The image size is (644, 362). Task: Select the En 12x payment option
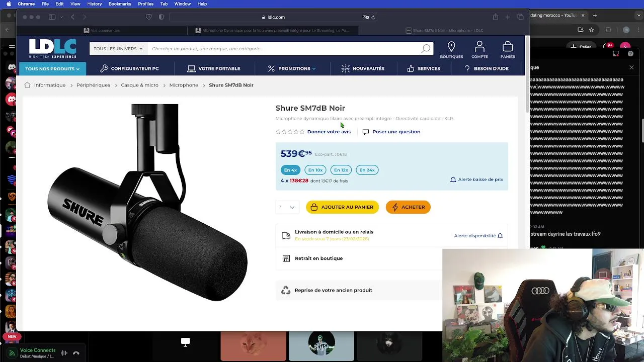coord(341,170)
